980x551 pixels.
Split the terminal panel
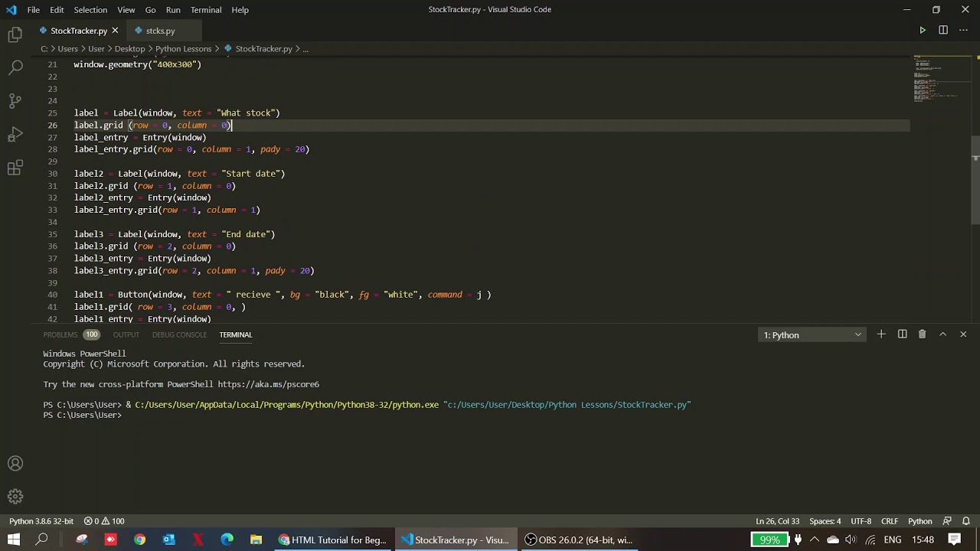tap(902, 334)
